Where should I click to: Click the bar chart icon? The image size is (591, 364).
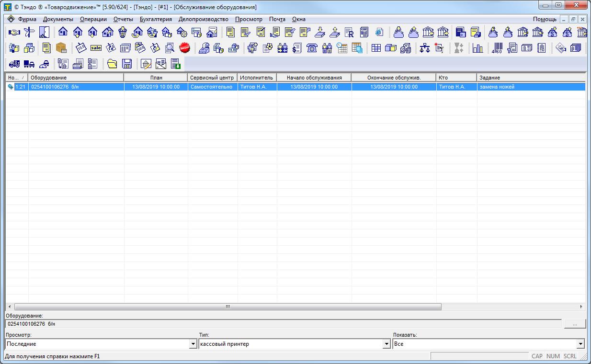[477, 48]
